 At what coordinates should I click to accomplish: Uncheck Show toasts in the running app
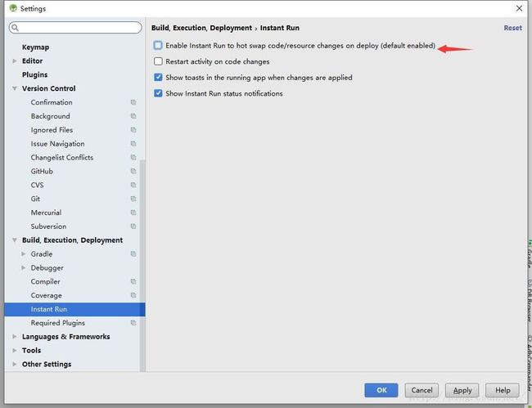158,77
